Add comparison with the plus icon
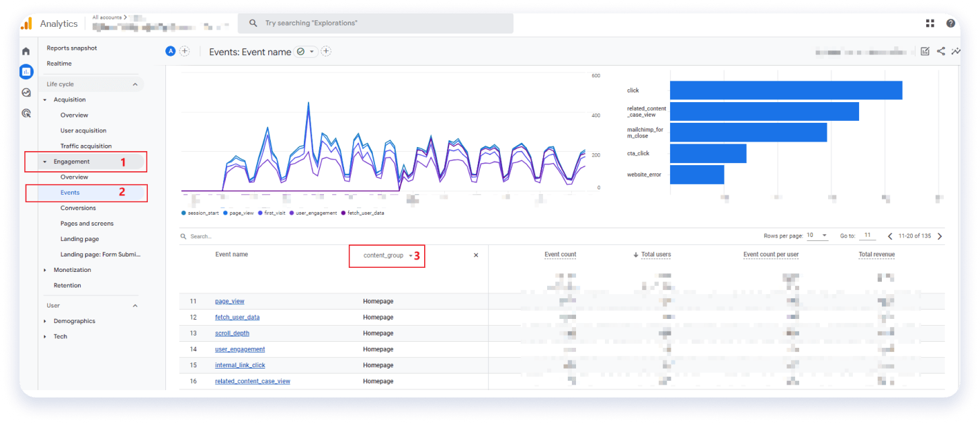Viewport: 980px width, 423px height. 184,52
